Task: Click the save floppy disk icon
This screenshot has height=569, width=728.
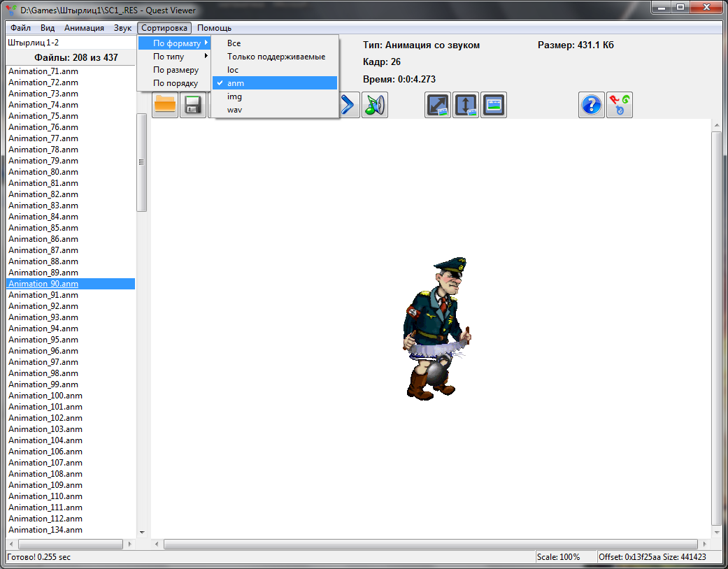Action: 193,105
